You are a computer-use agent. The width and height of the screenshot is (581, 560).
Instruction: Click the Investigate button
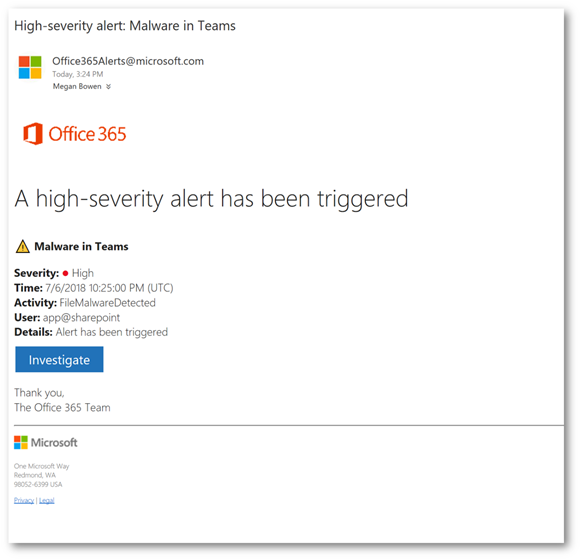coord(59,359)
